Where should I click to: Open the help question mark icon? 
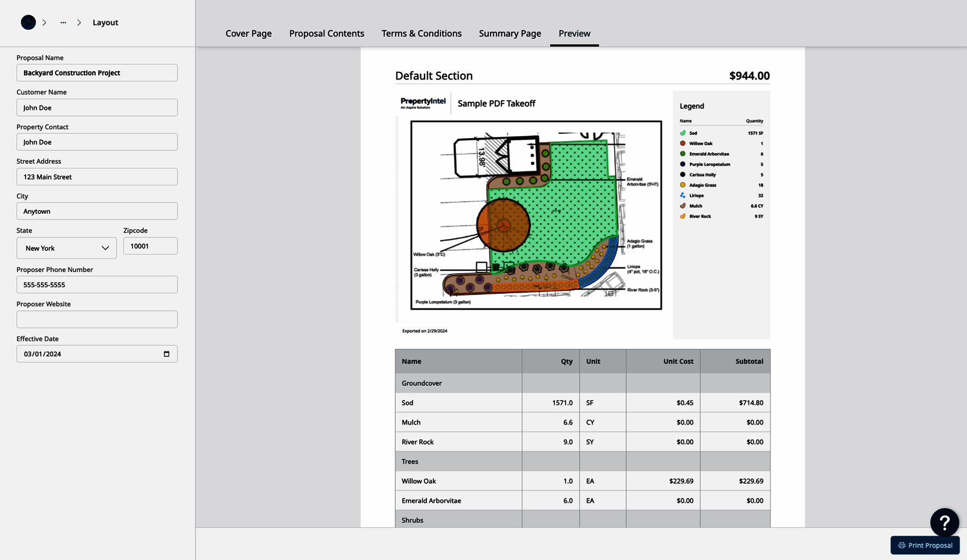(x=944, y=522)
